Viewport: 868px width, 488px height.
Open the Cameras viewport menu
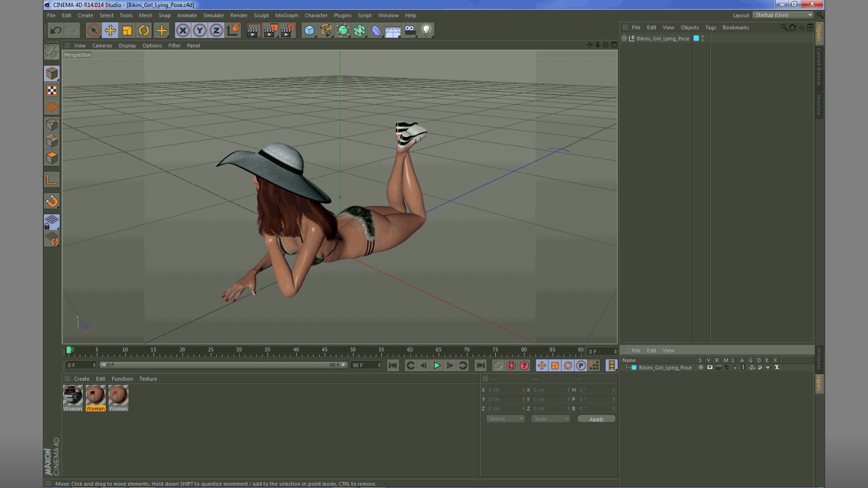102,46
